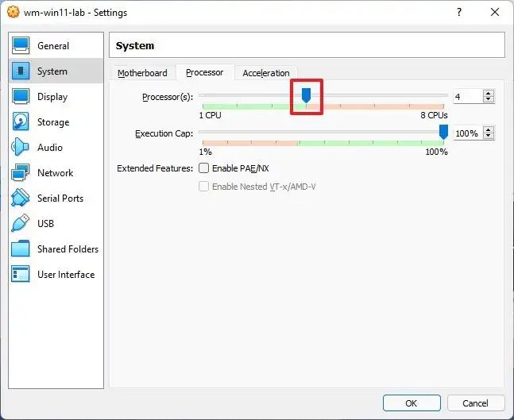Click the Execution Cap slider handle
Screen dimensions: 514x420
tap(443, 132)
